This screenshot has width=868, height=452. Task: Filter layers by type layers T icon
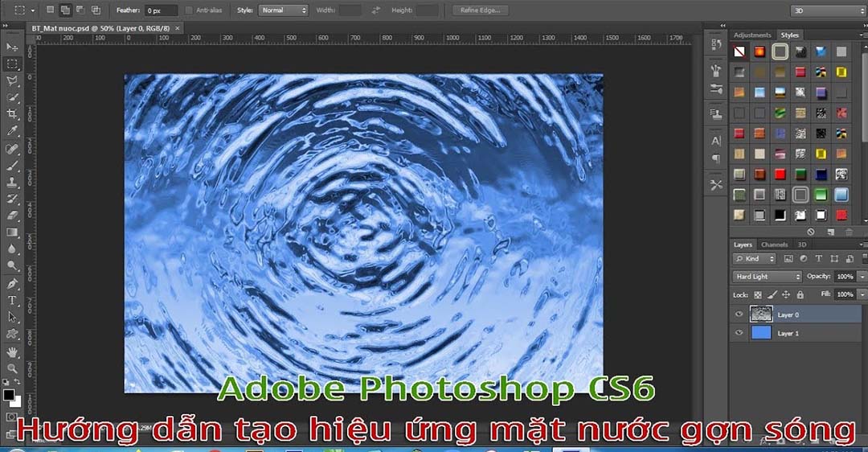[x=819, y=259]
